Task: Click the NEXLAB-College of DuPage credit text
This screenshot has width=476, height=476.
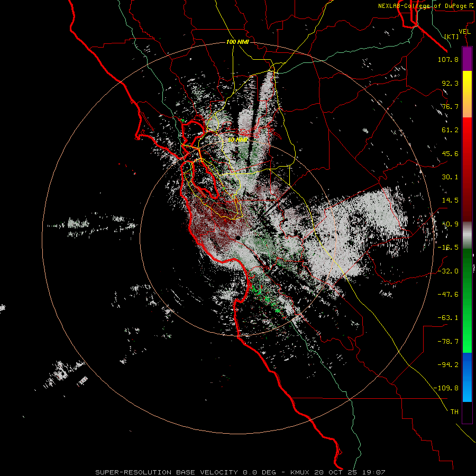Action: pyautogui.click(x=425, y=6)
